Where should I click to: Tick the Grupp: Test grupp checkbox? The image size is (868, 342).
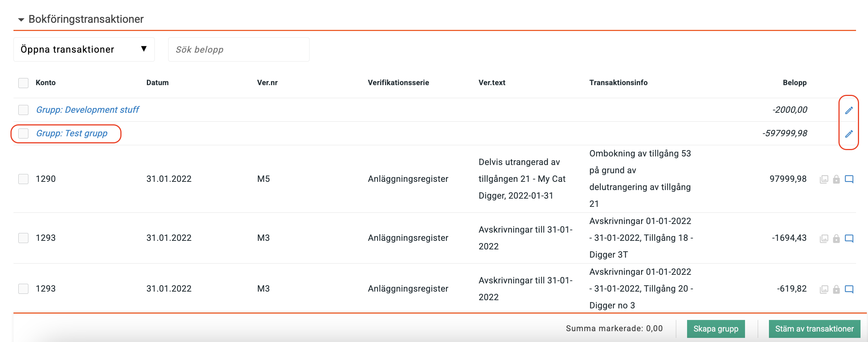pyautogui.click(x=24, y=133)
